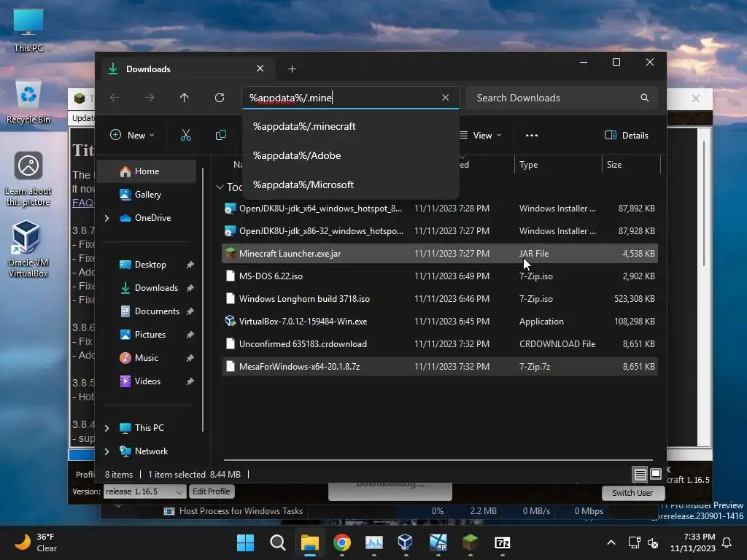Image resolution: width=747 pixels, height=560 pixels.
Task: Click the Search Downloads magnifier icon
Action: [645, 98]
